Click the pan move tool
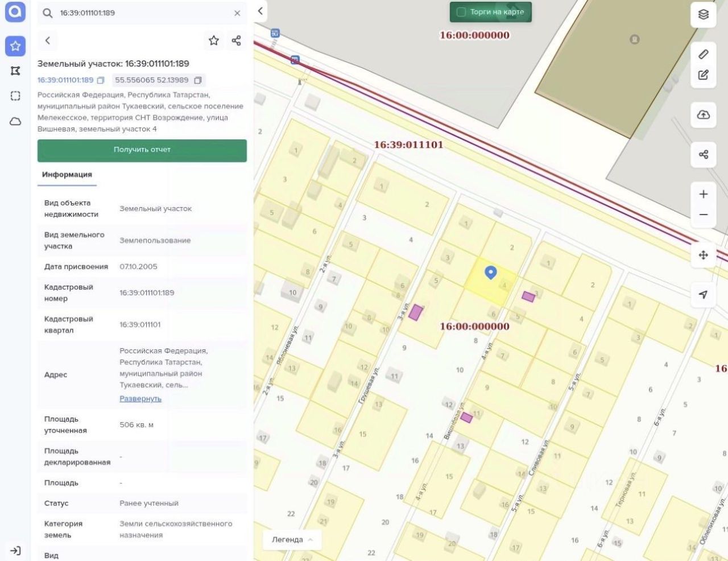Viewport: 728px width, 561px height. point(704,255)
